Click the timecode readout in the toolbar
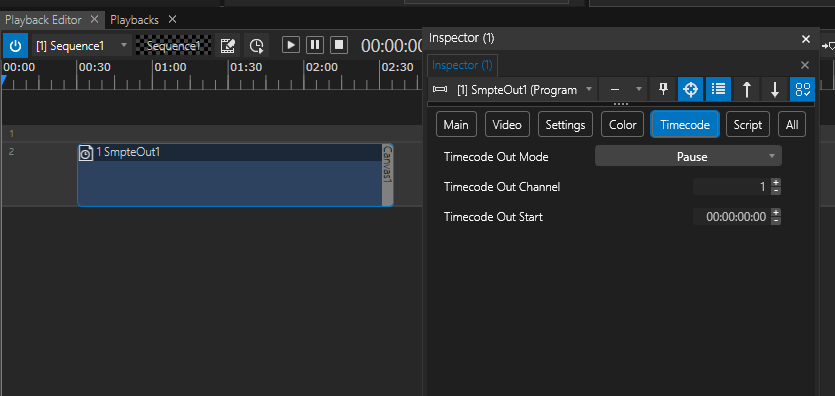 (x=392, y=46)
